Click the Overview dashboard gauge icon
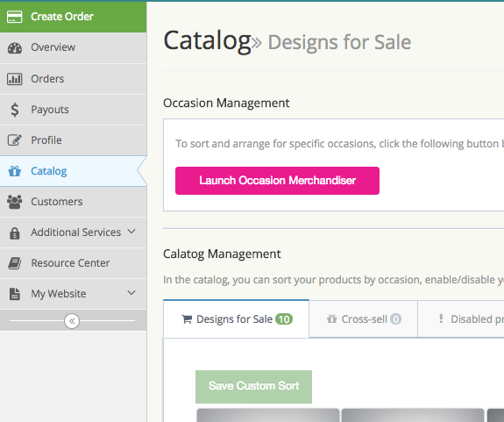This screenshot has width=504, height=422. tap(15, 47)
